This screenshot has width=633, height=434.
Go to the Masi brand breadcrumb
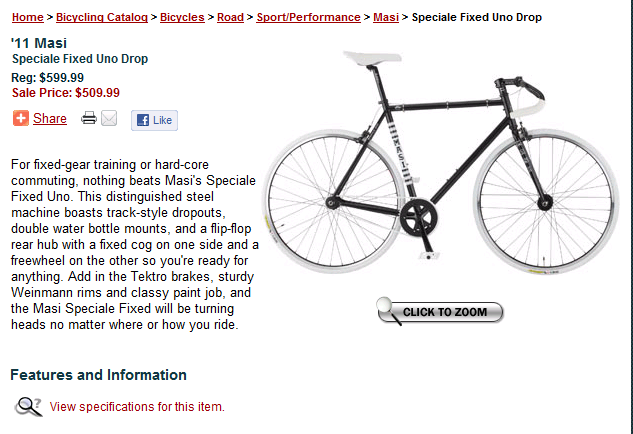[386, 17]
